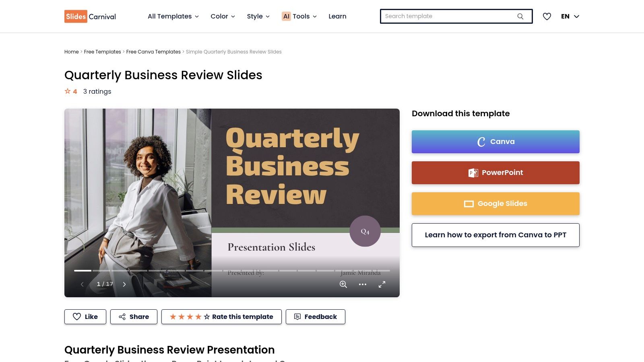Open the slideshow more options ellipsis
The width and height of the screenshot is (644, 362).
pos(363,284)
